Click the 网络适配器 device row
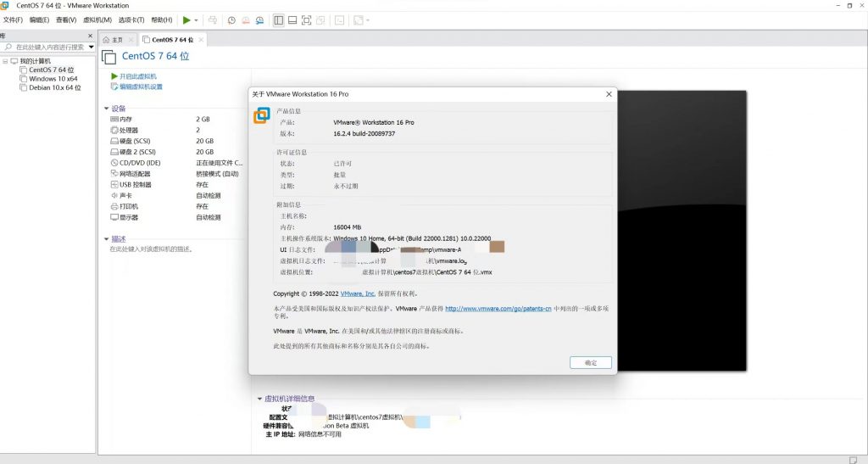Image resolution: width=868 pixels, height=464 pixels. coord(177,174)
